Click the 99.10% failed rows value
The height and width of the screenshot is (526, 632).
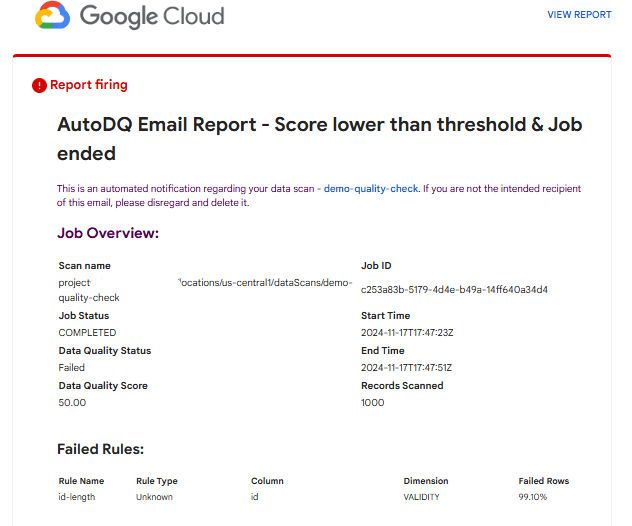[x=533, y=497]
